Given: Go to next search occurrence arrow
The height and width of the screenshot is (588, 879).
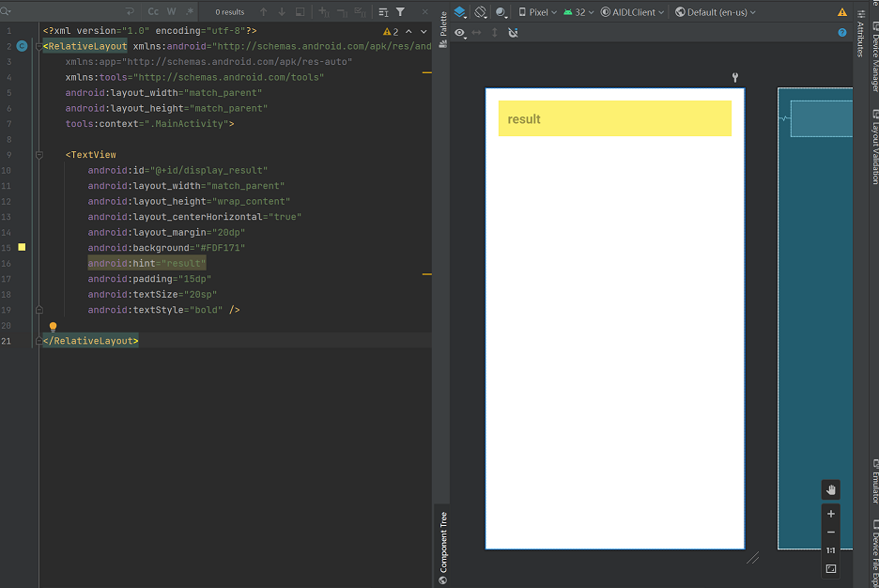Looking at the screenshot, I should [282, 12].
